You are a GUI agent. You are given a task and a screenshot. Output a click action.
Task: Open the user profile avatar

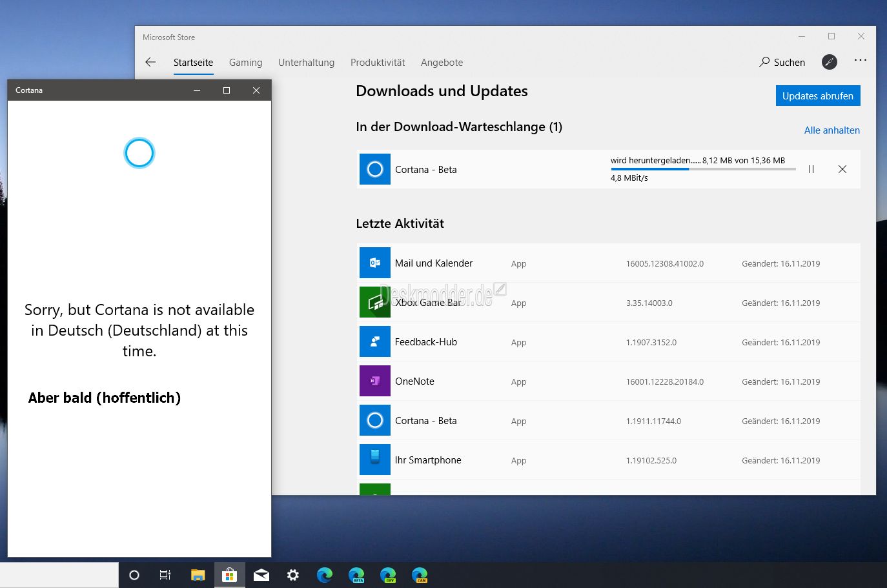(x=830, y=62)
